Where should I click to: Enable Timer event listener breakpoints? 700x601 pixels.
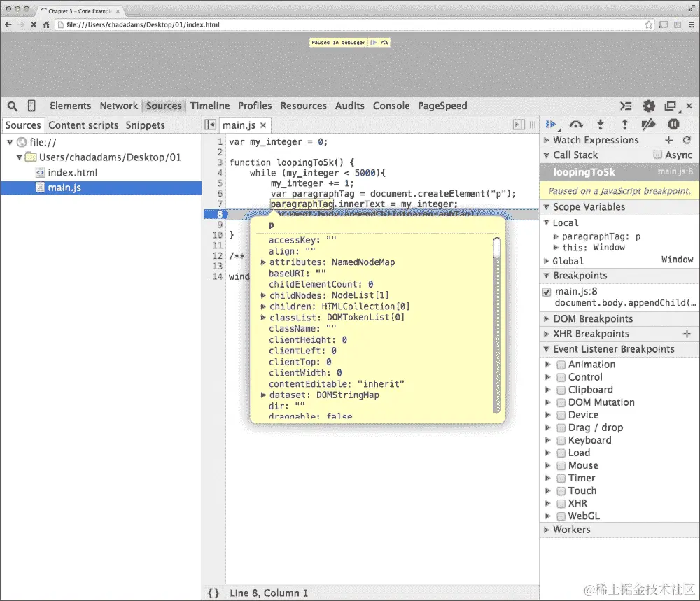(x=561, y=479)
